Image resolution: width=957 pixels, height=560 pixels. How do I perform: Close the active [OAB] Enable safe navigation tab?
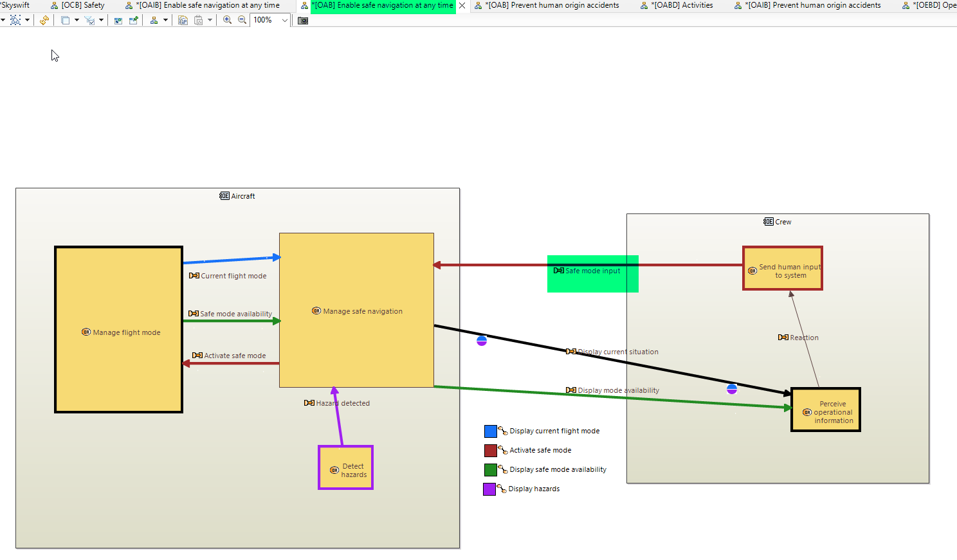(x=462, y=5)
